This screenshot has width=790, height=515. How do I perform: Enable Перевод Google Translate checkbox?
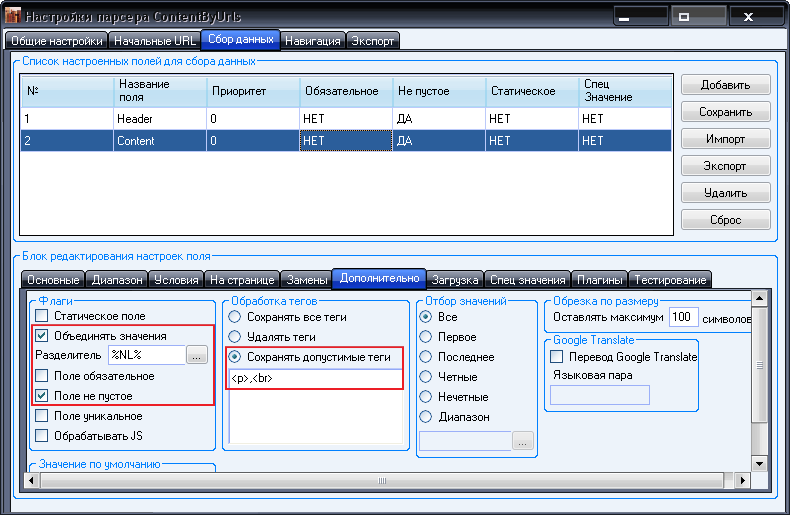click(557, 356)
